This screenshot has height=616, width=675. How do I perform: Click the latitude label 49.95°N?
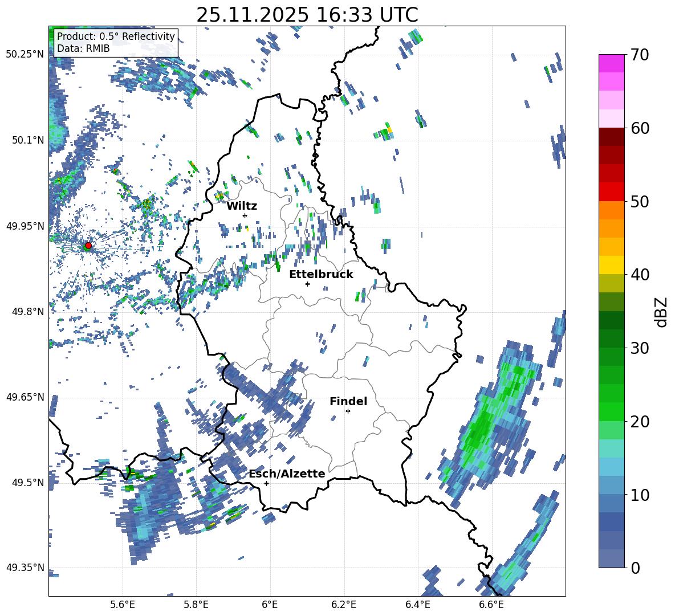25,226
